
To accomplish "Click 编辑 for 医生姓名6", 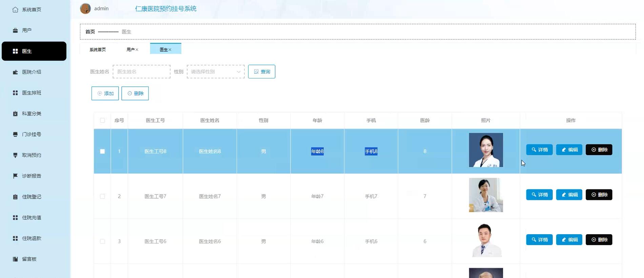I will (569, 240).
